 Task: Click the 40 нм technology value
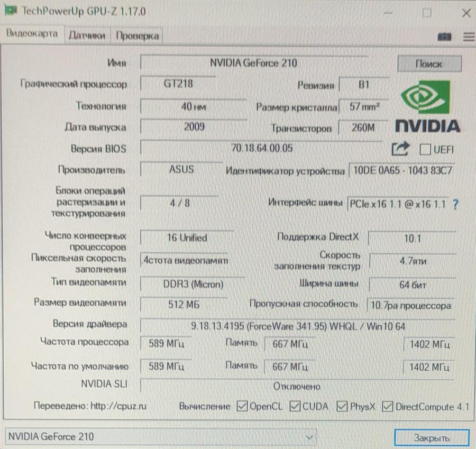(194, 107)
